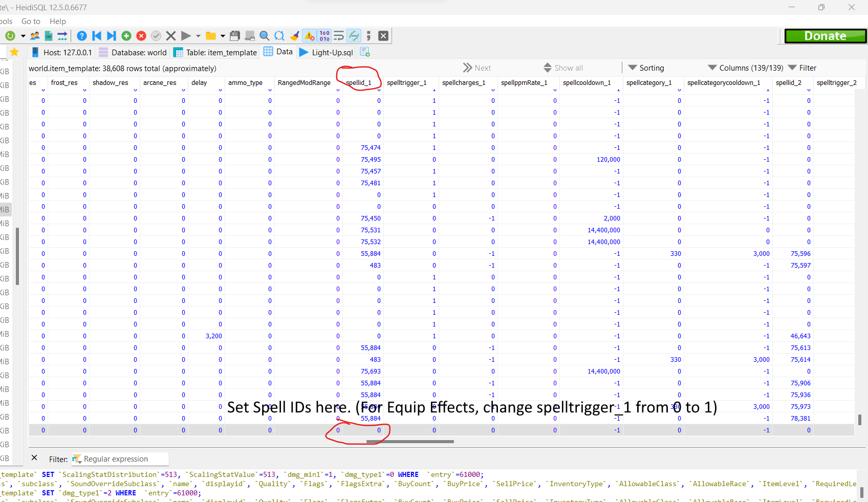This screenshot has width=868, height=502.
Task: Click the dark X icon in toolbar
Action: 383,36
